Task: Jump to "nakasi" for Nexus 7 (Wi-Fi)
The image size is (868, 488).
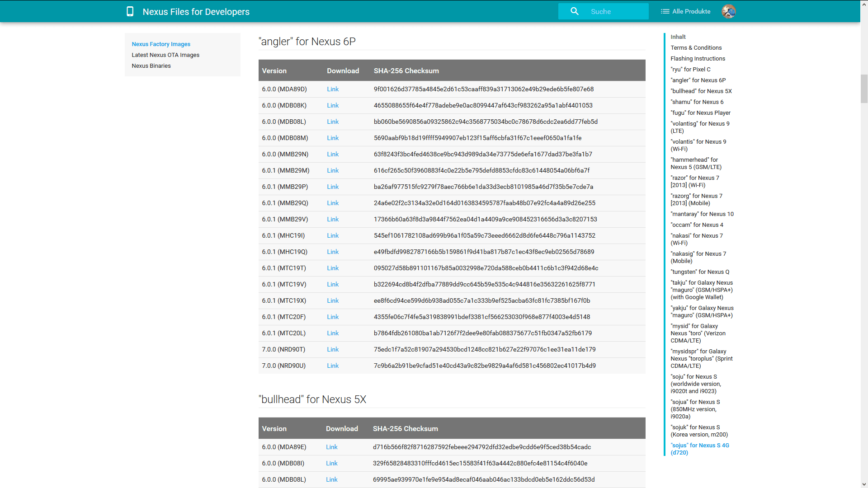Action: pos(697,239)
